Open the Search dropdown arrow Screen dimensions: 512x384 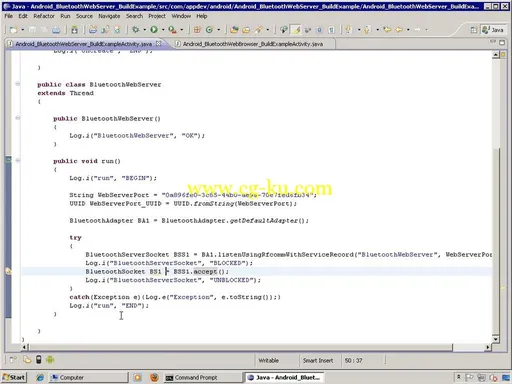click(267, 30)
